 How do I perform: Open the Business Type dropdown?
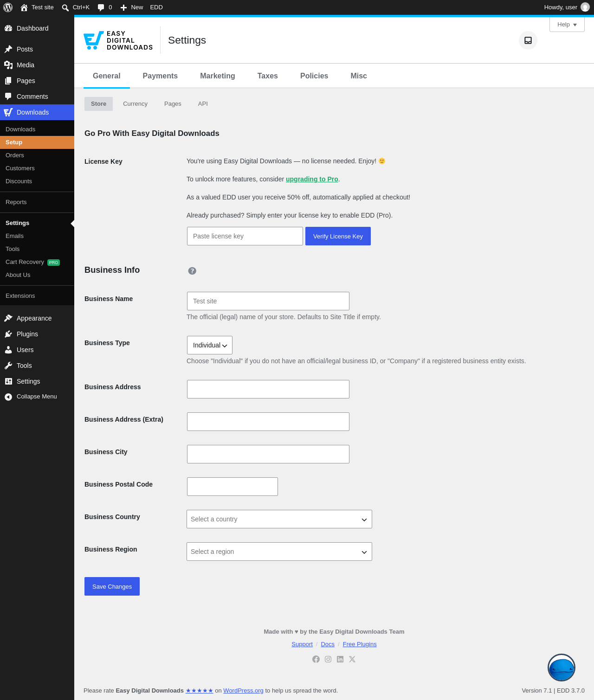click(210, 345)
